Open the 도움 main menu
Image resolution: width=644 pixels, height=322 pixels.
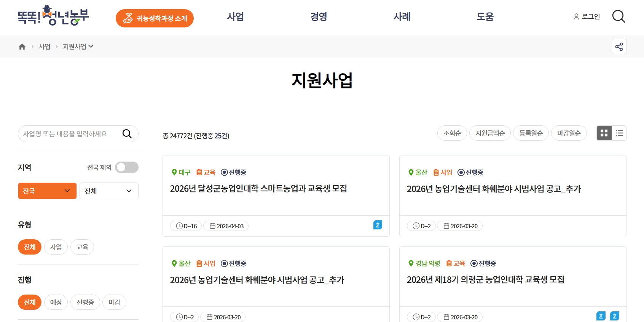coord(485,17)
